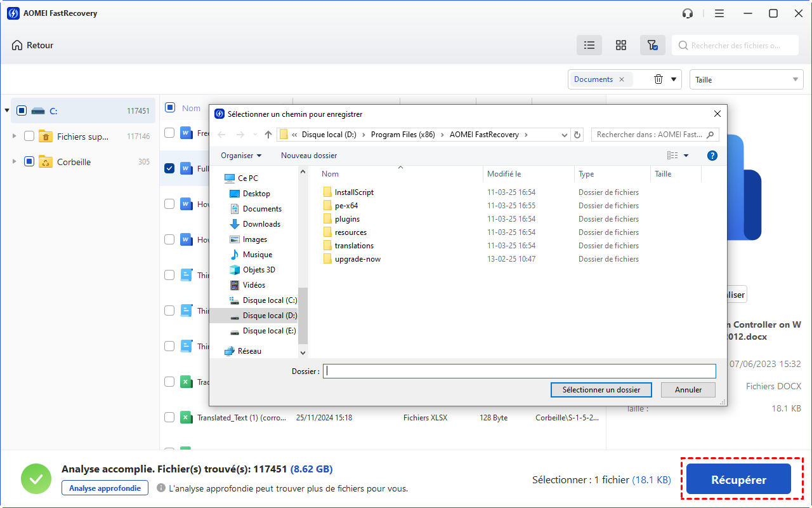Viewport: 812px width, 508px height.
Task: Select Objets 3D in navigation pane
Action: (x=259, y=270)
